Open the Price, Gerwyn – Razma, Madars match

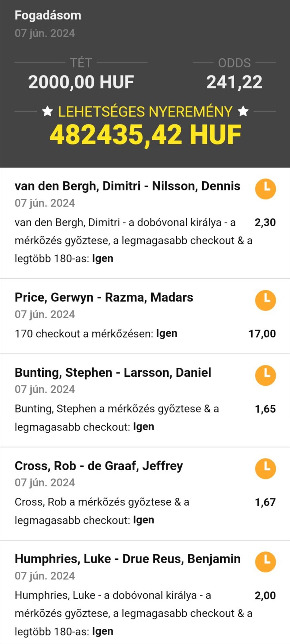(x=104, y=297)
